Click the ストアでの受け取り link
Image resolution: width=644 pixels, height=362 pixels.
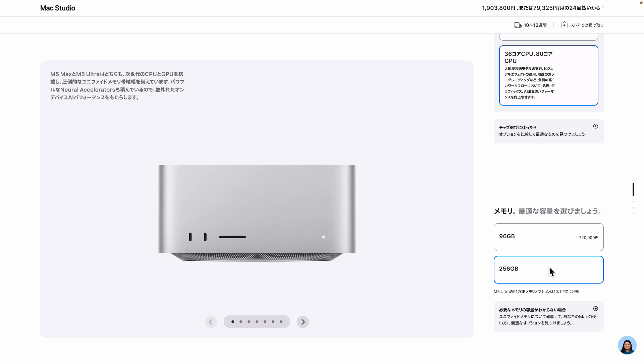(x=587, y=25)
